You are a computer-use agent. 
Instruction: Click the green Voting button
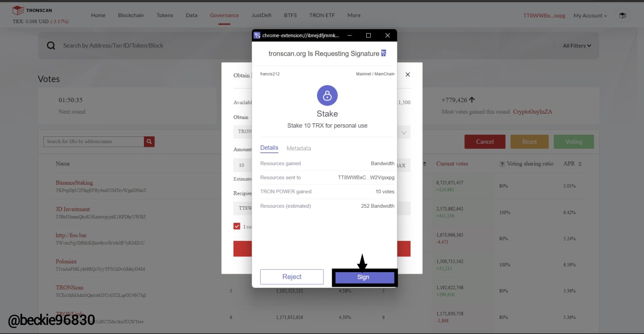(x=574, y=142)
